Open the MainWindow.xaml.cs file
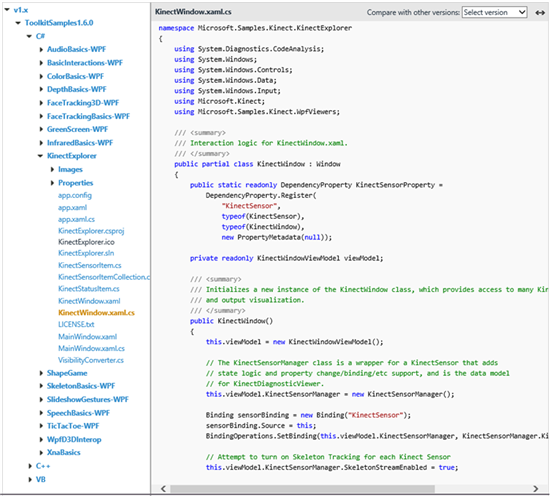The height and width of the screenshot is (496, 550). pos(91,349)
